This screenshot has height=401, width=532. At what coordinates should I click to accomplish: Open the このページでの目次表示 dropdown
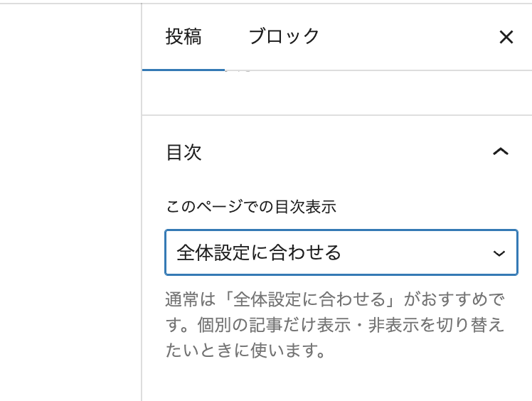pos(341,252)
